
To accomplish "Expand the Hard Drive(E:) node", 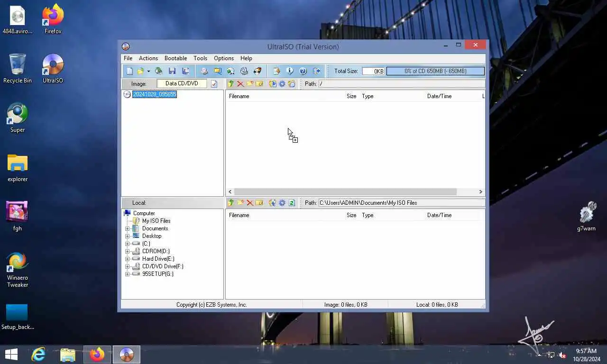I will [x=127, y=259].
